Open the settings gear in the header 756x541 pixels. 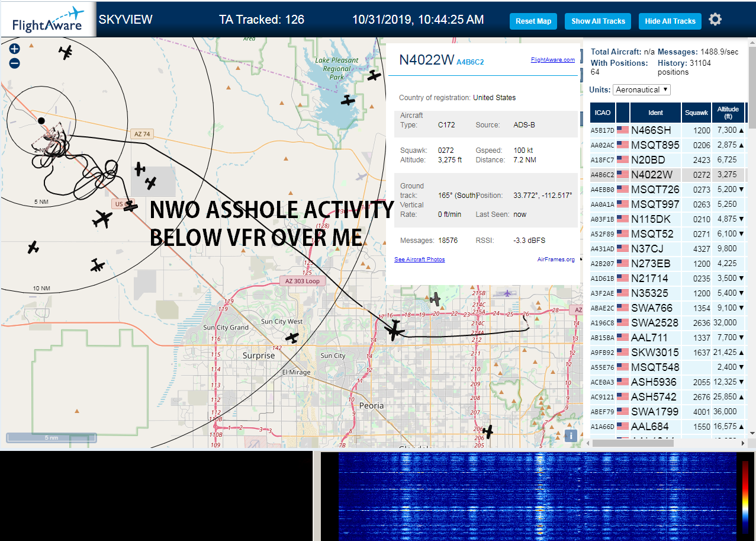[x=715, y=20]
